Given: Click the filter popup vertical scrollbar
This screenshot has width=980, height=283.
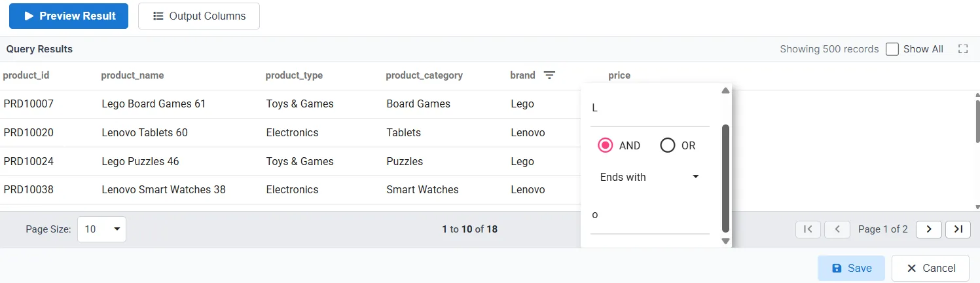Looking at the screenshot, I should [x=725, y=177].
